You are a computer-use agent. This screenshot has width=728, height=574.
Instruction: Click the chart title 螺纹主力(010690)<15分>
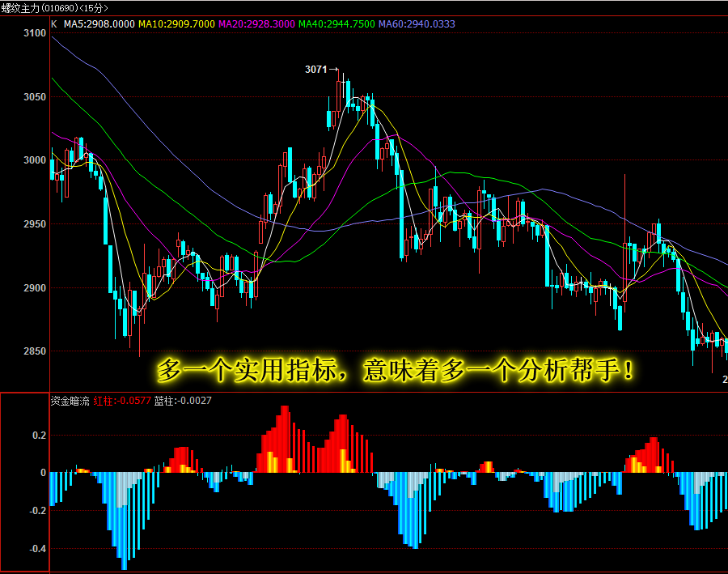54,8
